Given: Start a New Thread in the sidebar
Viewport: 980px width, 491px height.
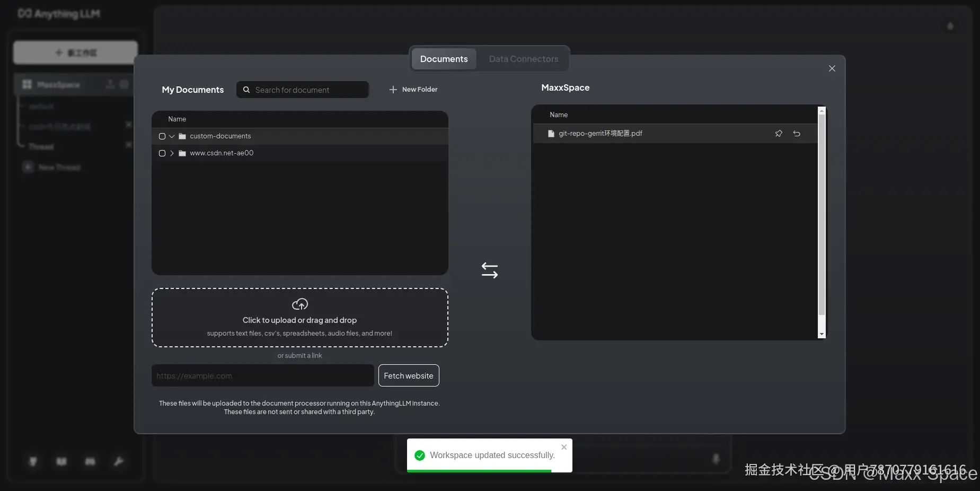Looking at the screenshot, I should coord(52,168).
